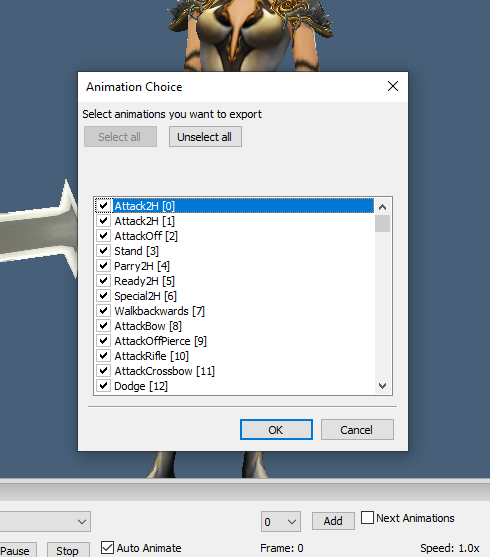Screen dimensions: 490x557
Task: Select the Special2H [6] list row
Action: (235, 296)
